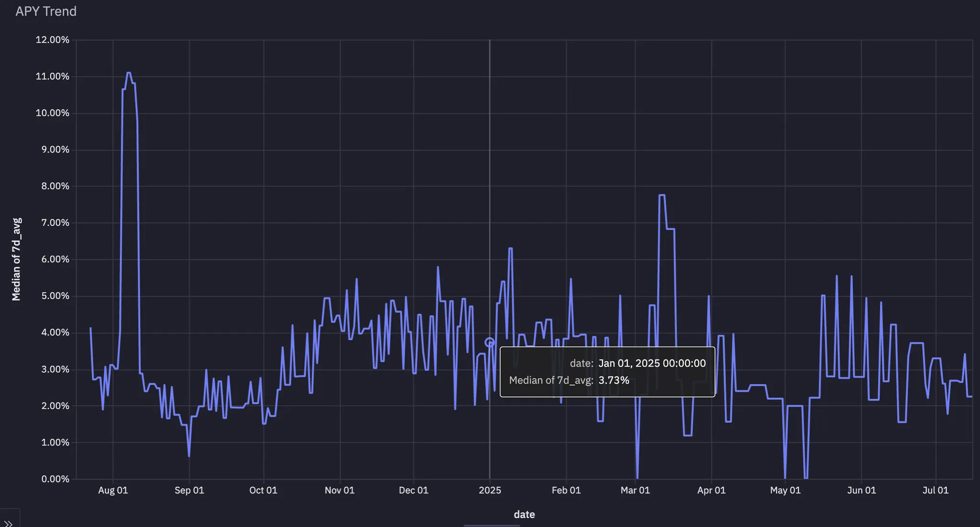Click the Sep 01 x-axis label
The image size is (980, 527).
(x=189, y=491)
